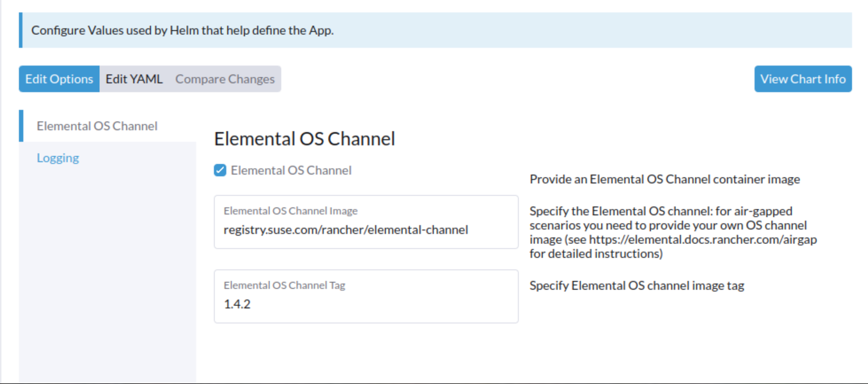This screenshot has height=384, width=868.
Task: Uncheck the Elemental OS Channel checkbox
Action: [220, 170]
